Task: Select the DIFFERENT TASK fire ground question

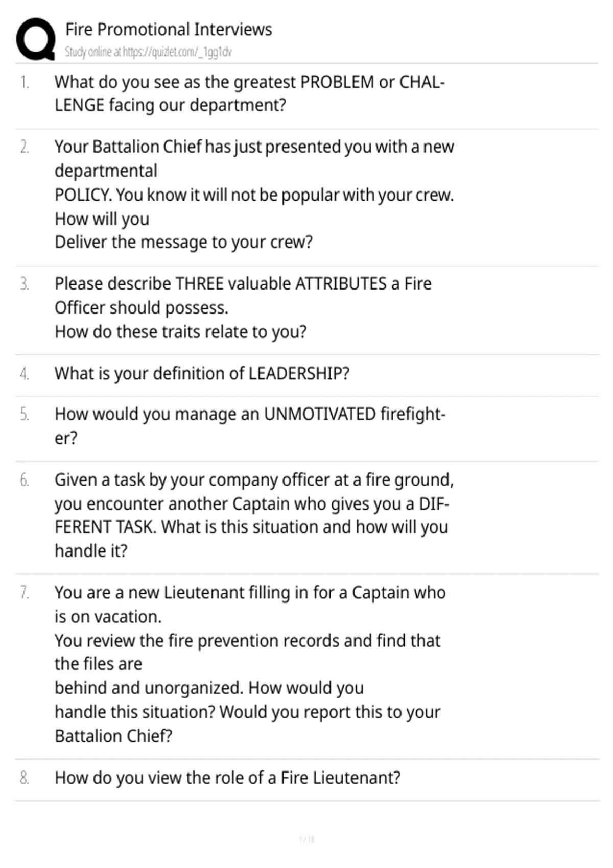Action: click(254, 515)
